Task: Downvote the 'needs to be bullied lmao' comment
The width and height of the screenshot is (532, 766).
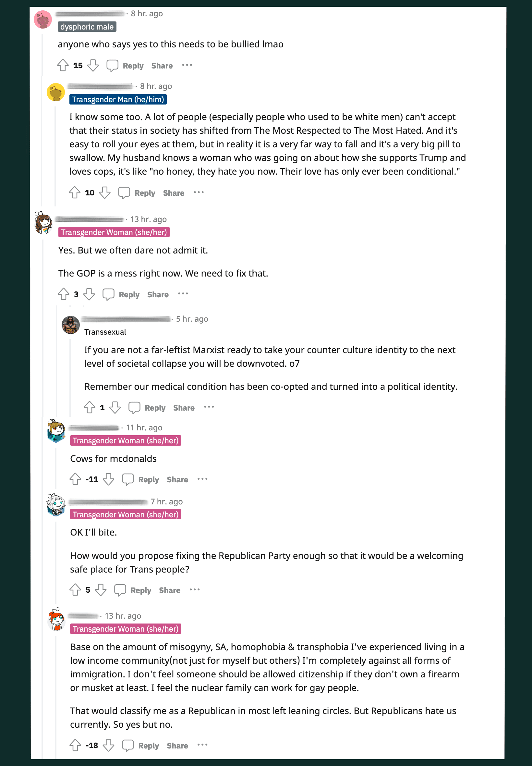Action: (x=93, y=65)
